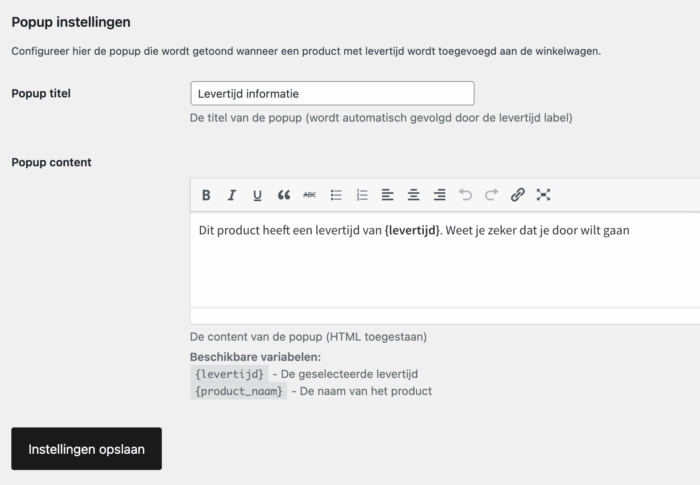The width and height of the screenshot is (700, 485).
Task: Align text to the left
Action: point(388,195)
